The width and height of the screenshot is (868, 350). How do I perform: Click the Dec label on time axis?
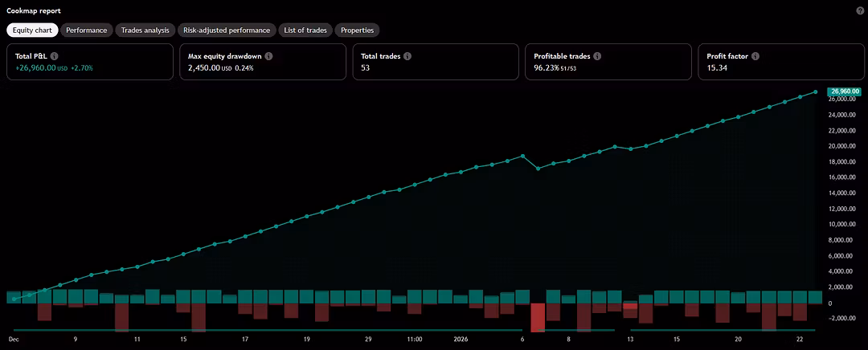pyautogui.click(x=14, y=340)
